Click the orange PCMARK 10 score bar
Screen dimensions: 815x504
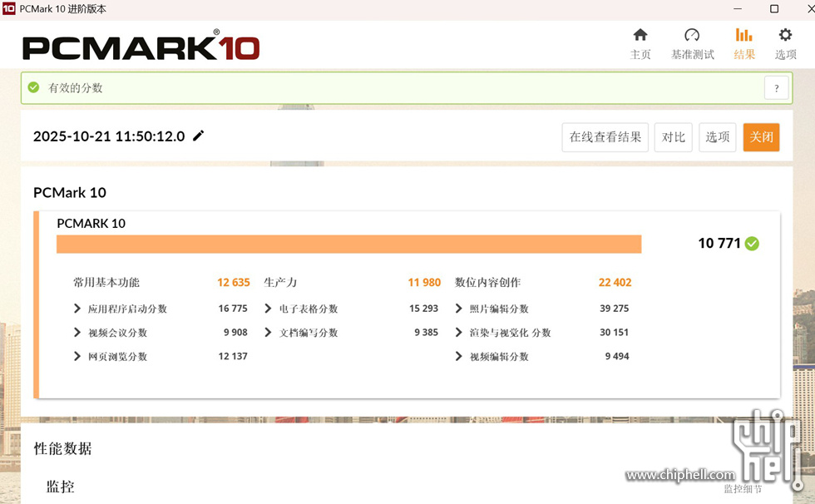tap(348, 245)
